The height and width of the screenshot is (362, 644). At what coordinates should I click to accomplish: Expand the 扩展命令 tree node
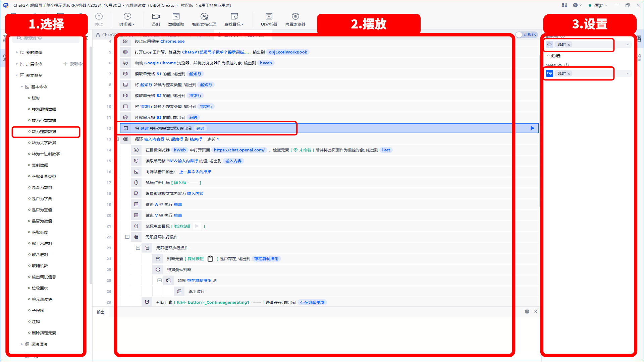pos(17,64)
